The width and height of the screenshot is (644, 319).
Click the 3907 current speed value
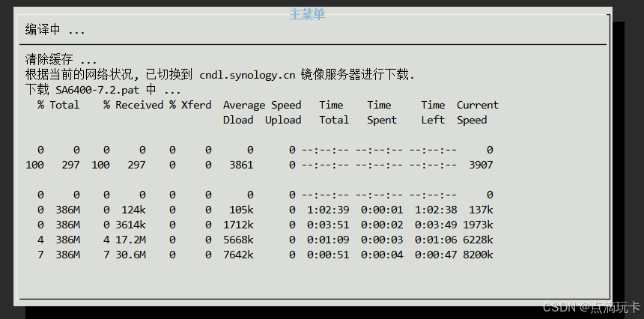[x=481, y=165]
